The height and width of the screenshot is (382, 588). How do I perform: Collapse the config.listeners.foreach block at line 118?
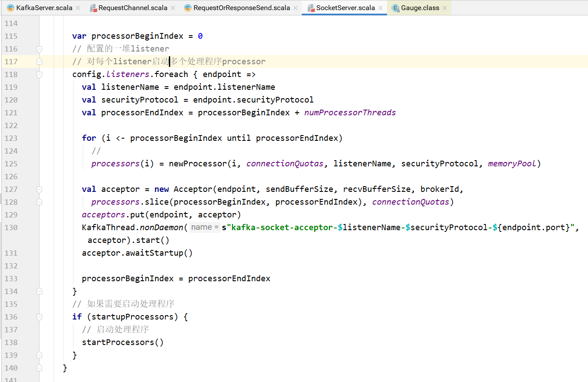[x=39, y=74]
